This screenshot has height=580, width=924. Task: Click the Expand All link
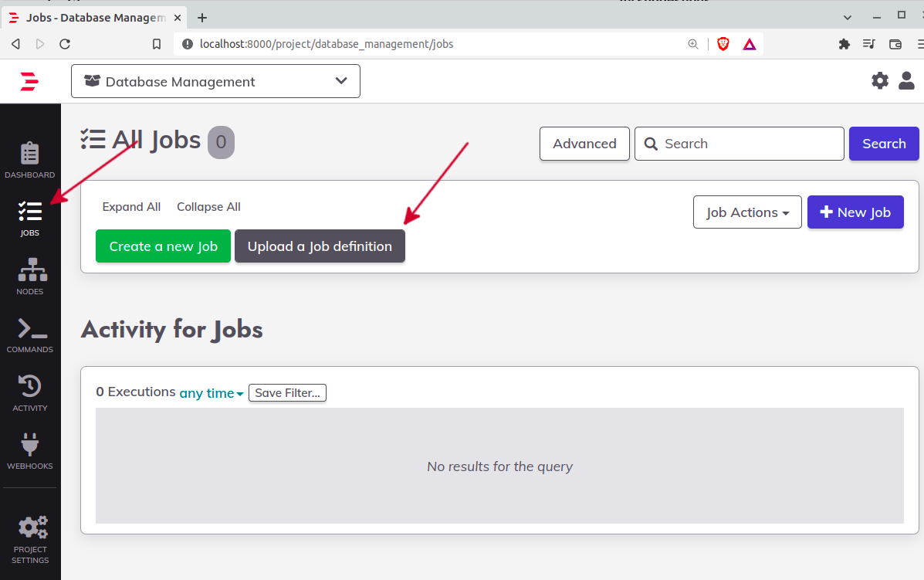131,207
